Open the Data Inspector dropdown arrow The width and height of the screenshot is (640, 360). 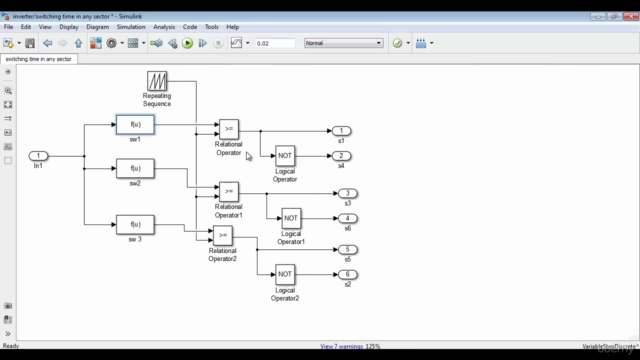click(247, 43)
